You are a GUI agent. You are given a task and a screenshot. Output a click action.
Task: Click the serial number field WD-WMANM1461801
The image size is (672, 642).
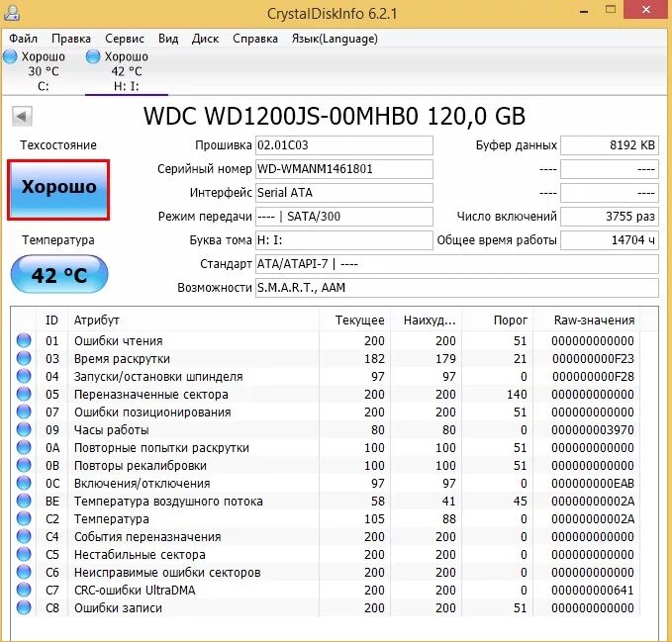click(x=344, y=169)
